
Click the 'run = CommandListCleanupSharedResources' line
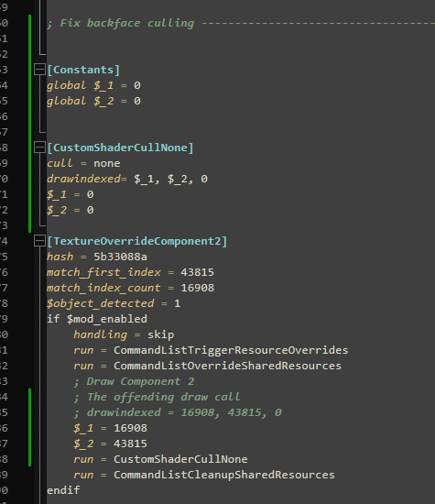pos(204,475)
